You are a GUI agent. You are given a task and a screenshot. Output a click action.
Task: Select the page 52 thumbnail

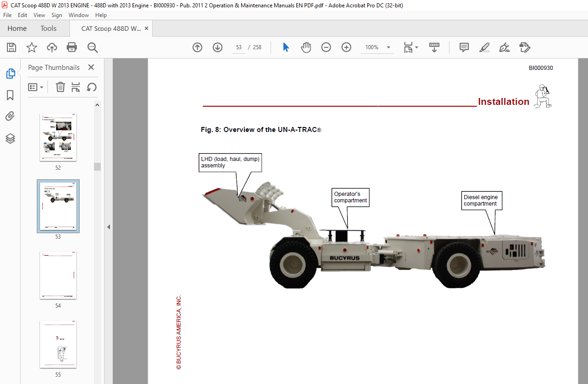[58, 137]
